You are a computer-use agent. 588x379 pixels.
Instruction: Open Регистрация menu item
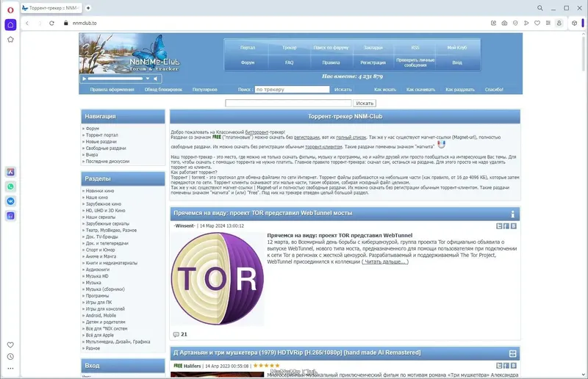point(373,62)
